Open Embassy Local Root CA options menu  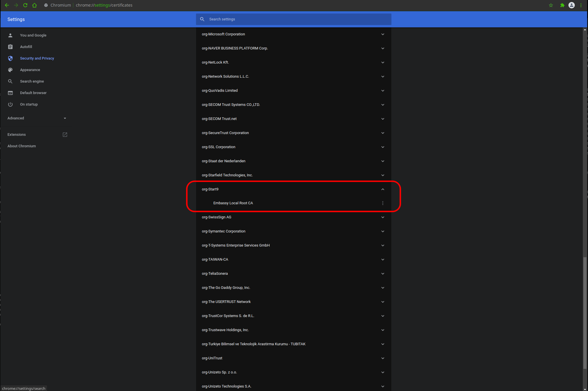(x=383, y=203)
